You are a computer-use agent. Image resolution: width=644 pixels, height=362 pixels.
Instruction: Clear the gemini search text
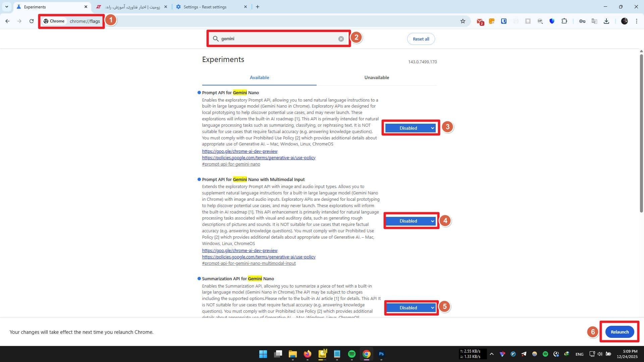pyautogui.click(x=341, y=39)
